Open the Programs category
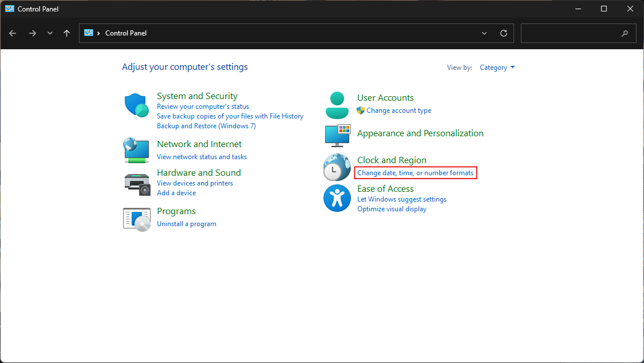Viewport: 644px width, 363px height. coord(176,211)
